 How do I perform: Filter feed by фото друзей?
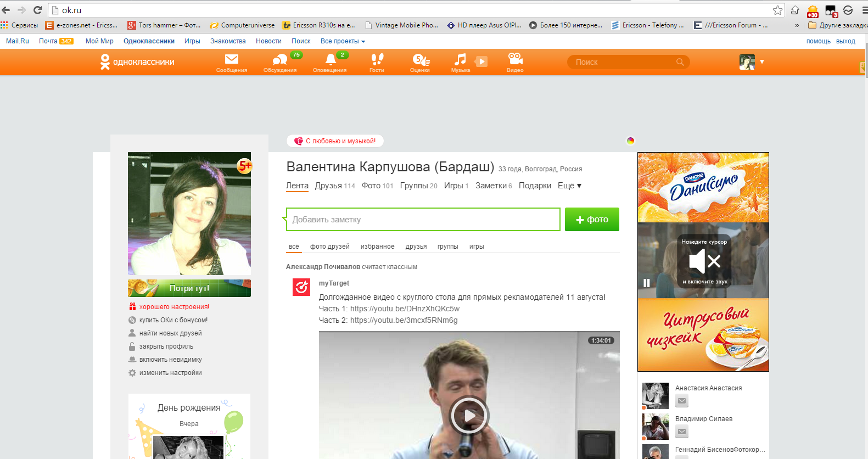(x=329, y=247)
